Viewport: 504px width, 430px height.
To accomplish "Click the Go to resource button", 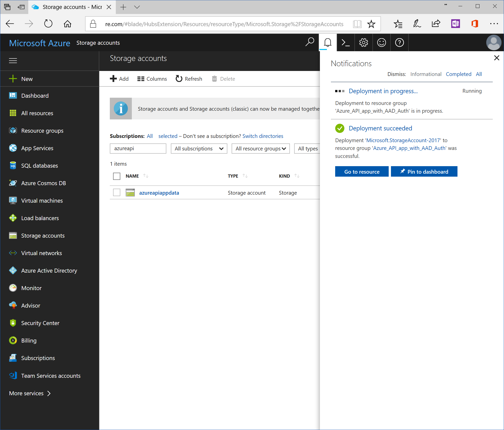I will [361, 172].
